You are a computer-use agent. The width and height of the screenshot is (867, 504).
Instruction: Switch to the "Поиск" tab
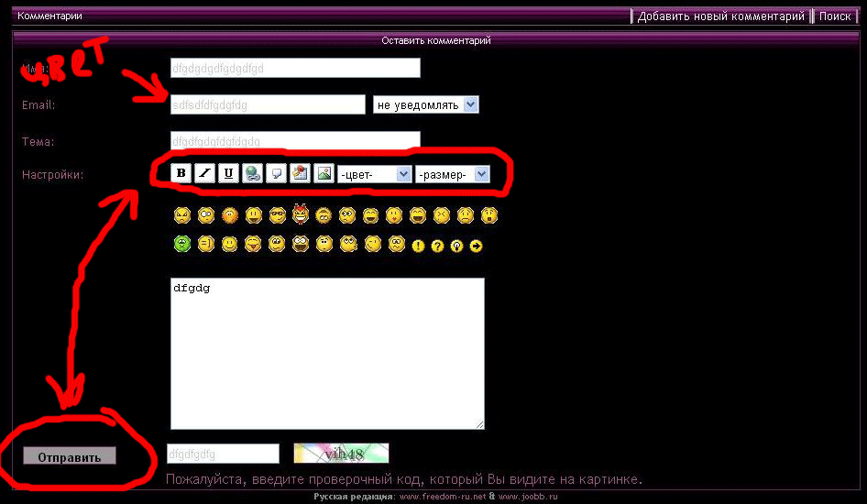835,16
